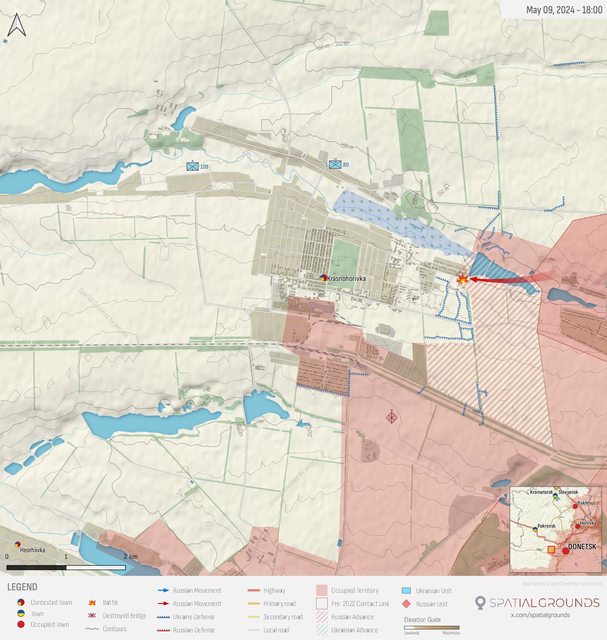This screenshot has width=607, height=640.
Task: Click the Krasnohorivka contested town marker
Action: [x=322, y=277]
